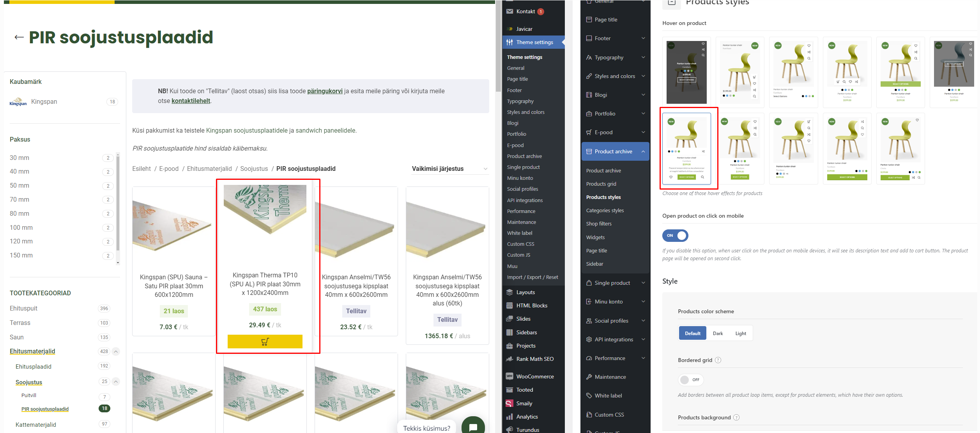Follow the päringukorvi link in the notice
980x433 pixels.
point(325,91)
